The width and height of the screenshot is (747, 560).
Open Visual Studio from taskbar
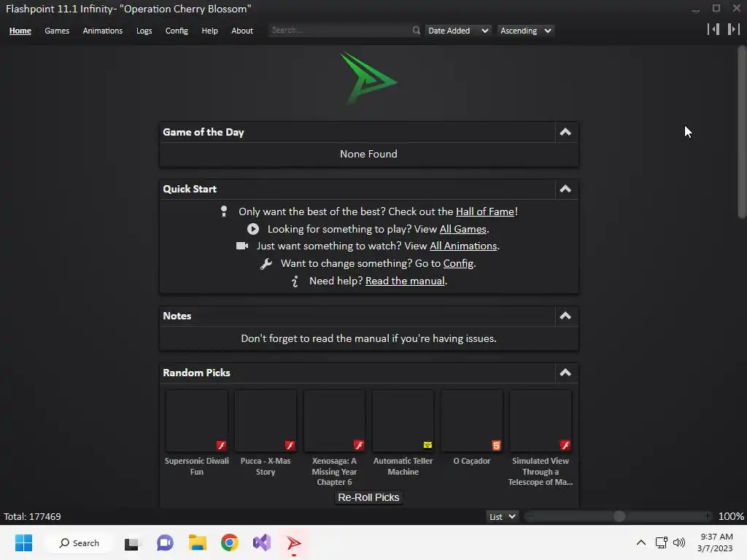[262, 542]
